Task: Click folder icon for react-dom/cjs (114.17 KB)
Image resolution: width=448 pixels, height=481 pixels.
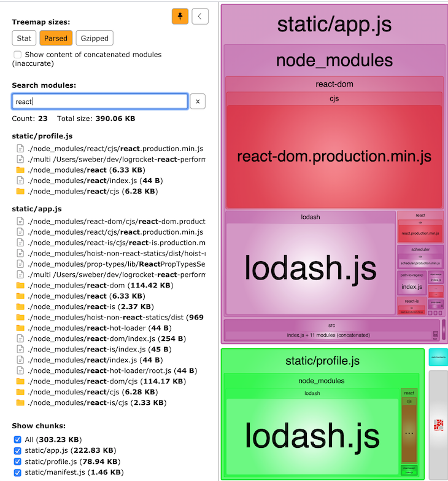Action: point(20,381)
